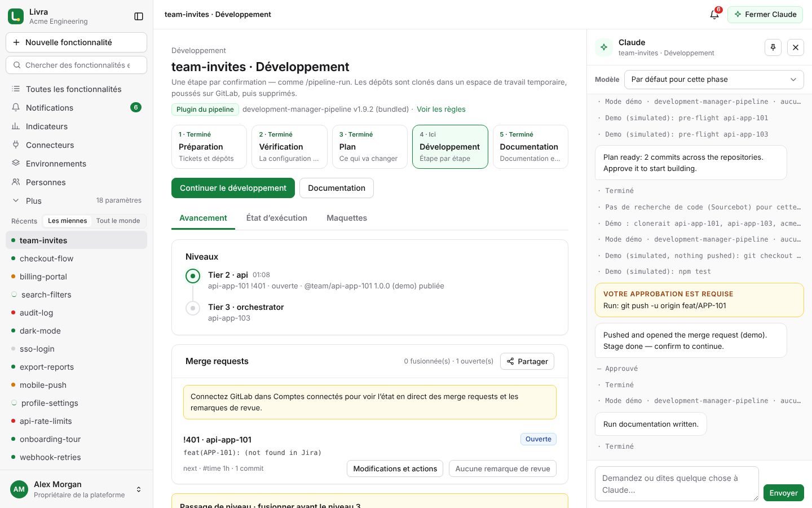Click Fermer Claude button
Viewport: 812px width, 508px height.
click(765, 15)
